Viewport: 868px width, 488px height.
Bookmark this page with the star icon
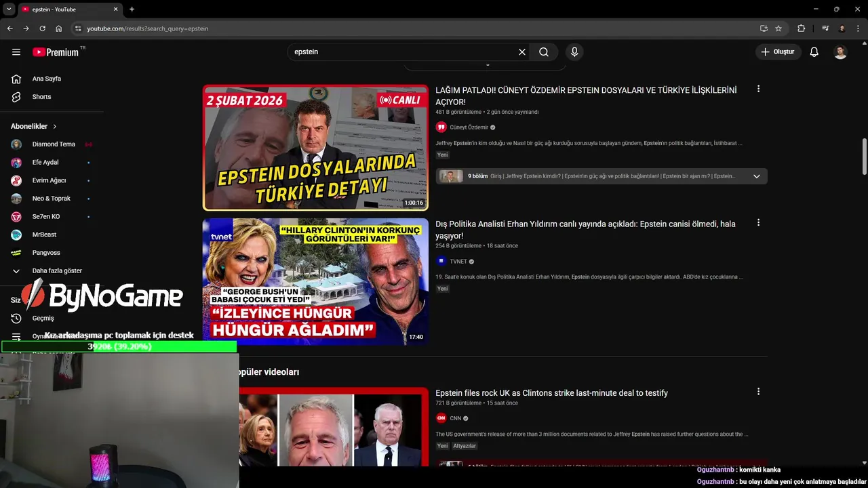coord(778,28)
